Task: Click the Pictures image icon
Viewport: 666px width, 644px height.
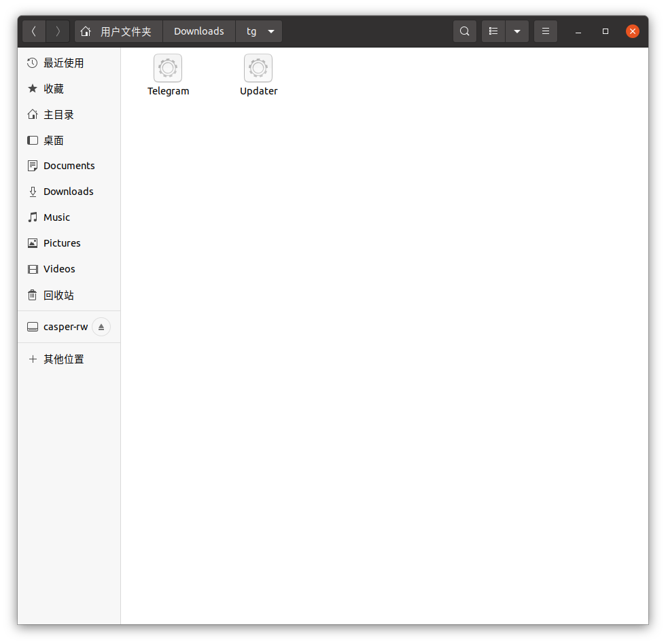Action: coord(33,243)
